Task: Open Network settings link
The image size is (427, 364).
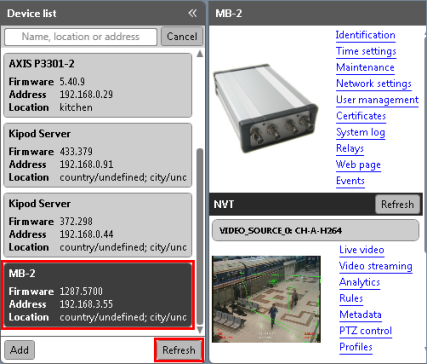Action: (x=374, y=84)
